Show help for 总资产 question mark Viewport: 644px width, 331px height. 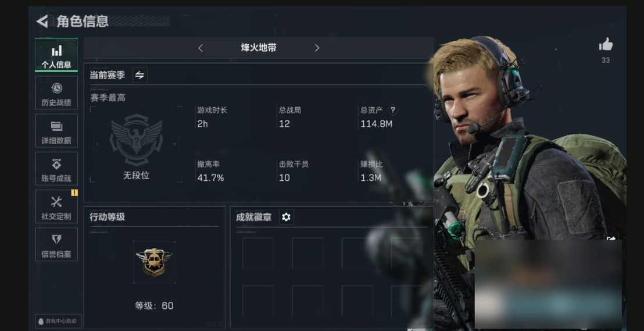point(393,110)
